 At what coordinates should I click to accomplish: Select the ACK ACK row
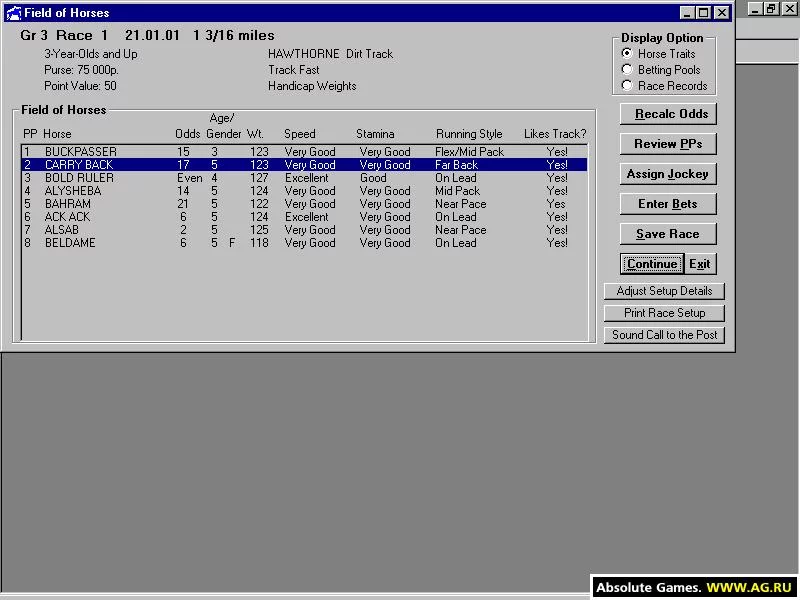(x=305, y=217)
